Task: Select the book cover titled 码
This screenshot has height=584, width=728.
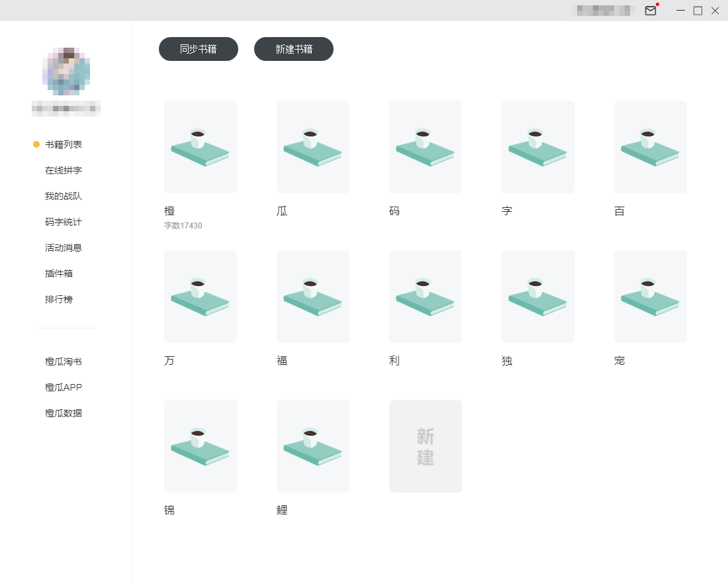Action: [x=426, y=147]
